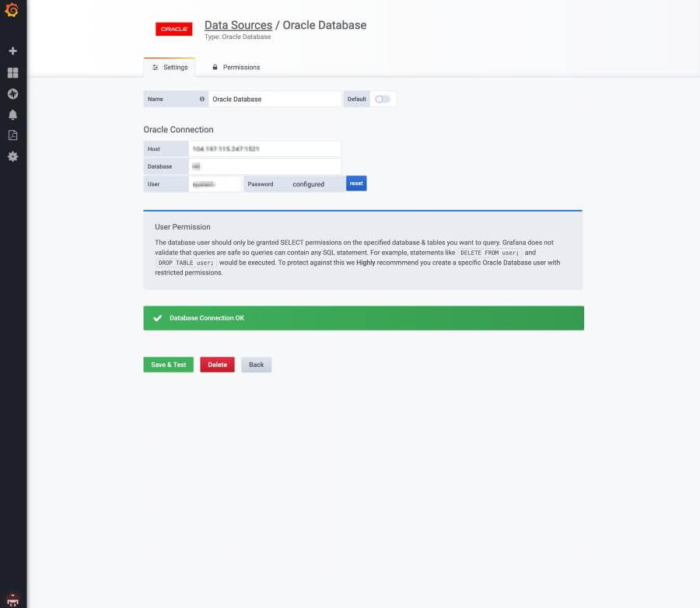
Task: Open the Configuration gear icon
Action: [x=13, y=157]
